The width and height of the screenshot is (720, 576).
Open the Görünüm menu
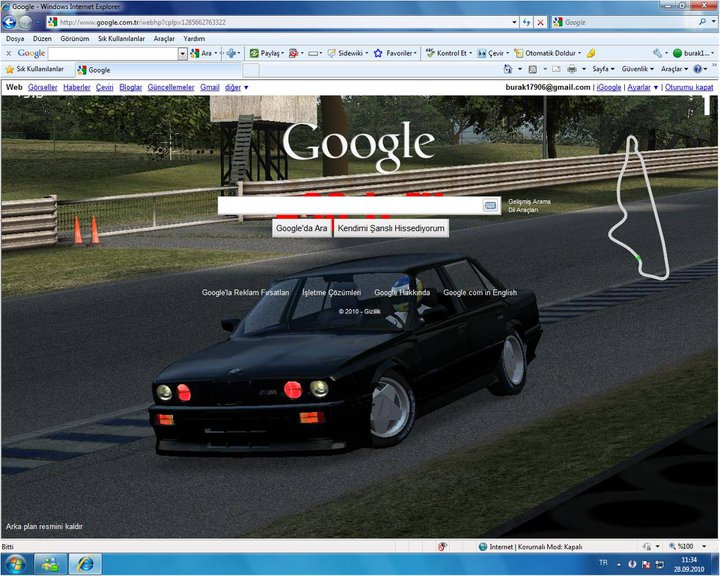(75, 39)
